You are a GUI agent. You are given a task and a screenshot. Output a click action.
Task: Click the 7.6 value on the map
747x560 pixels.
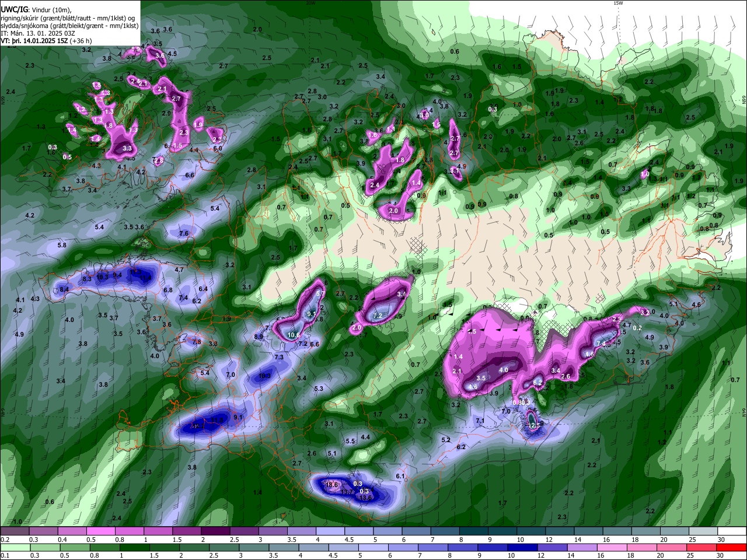(x=184, y=233)
